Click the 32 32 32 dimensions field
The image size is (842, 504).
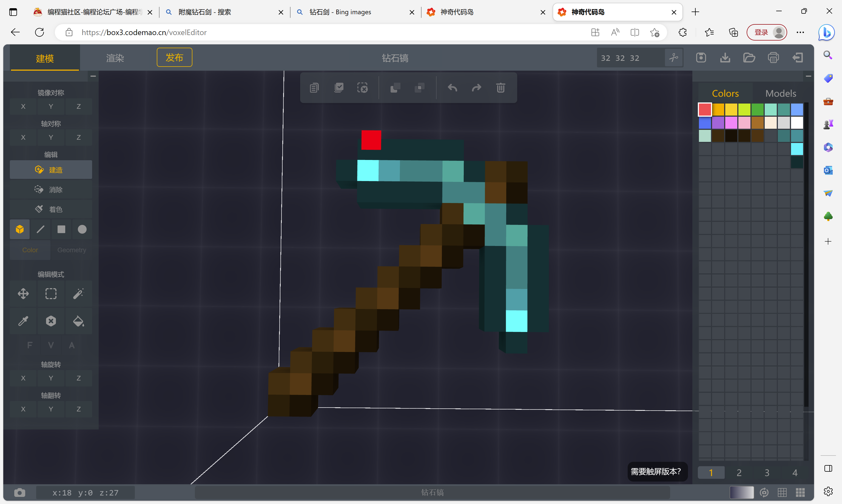631,58
